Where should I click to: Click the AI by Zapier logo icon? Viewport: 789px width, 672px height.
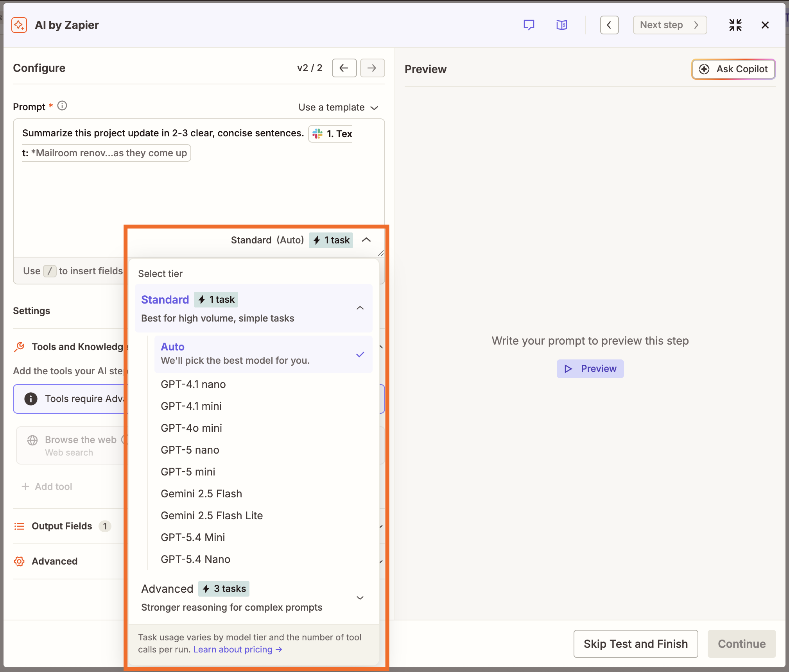tap(19, 25)
